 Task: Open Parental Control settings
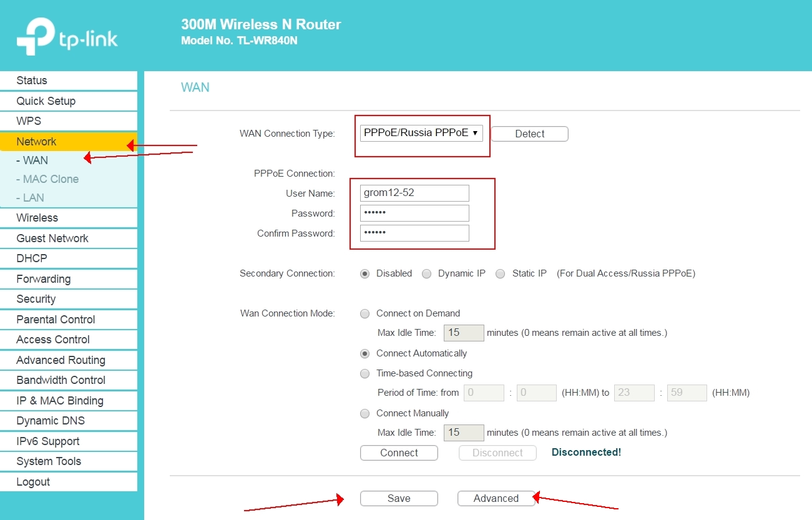(68, 320)
